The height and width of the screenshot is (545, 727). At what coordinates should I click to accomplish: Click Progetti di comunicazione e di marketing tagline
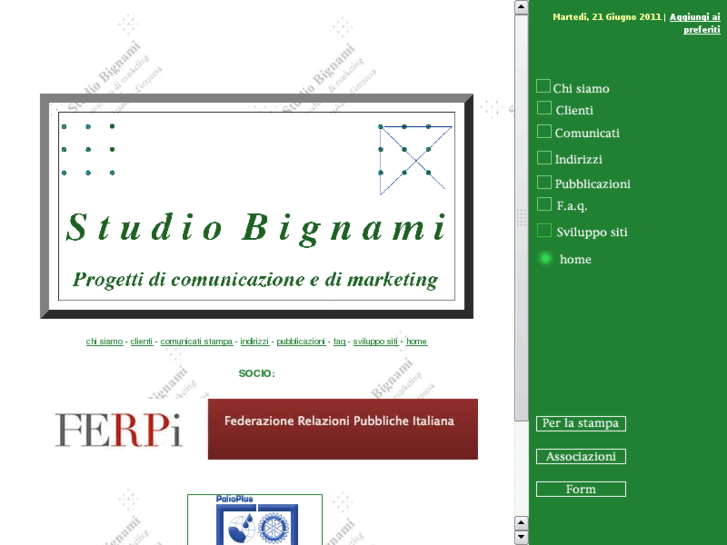(x=255, y=280)
